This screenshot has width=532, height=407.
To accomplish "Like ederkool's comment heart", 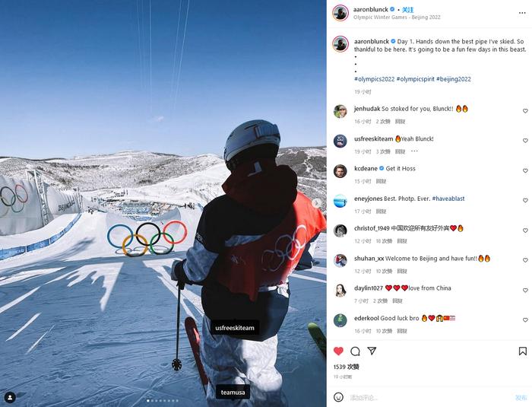I will (x=525, y=320).
